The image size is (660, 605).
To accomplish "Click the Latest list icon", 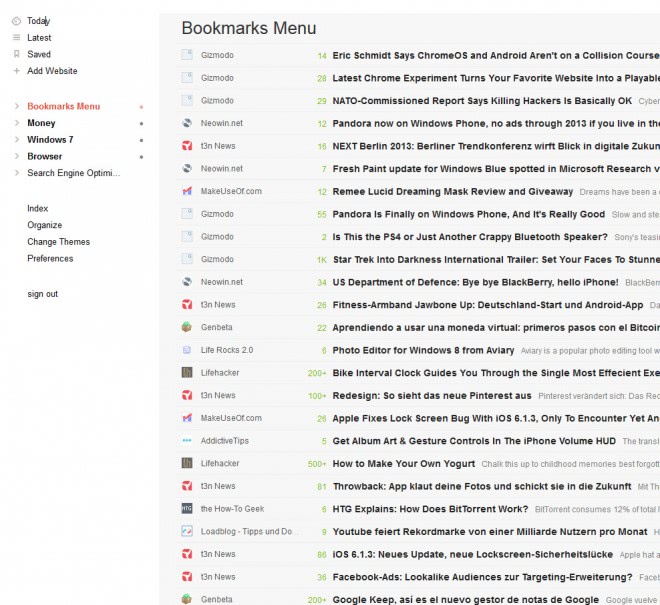I will coord(16,38).
